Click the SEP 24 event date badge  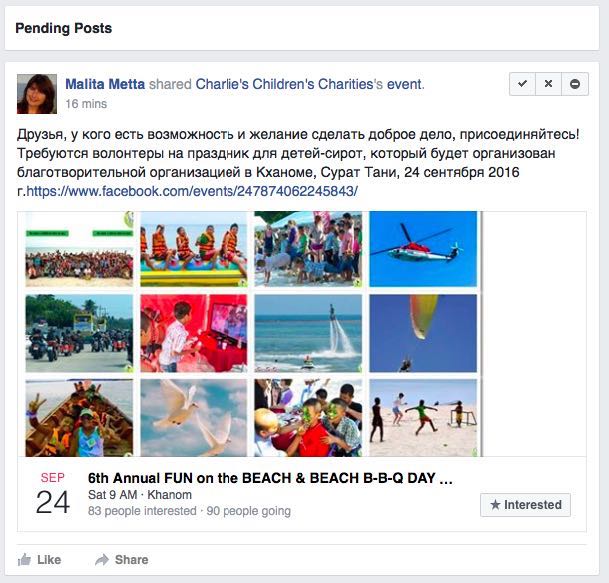(53, 494)
